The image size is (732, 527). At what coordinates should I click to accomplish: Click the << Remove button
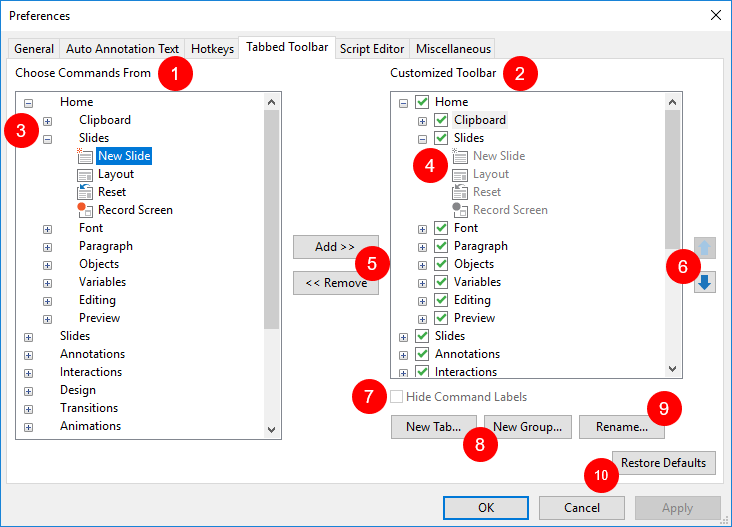(336, 283)
